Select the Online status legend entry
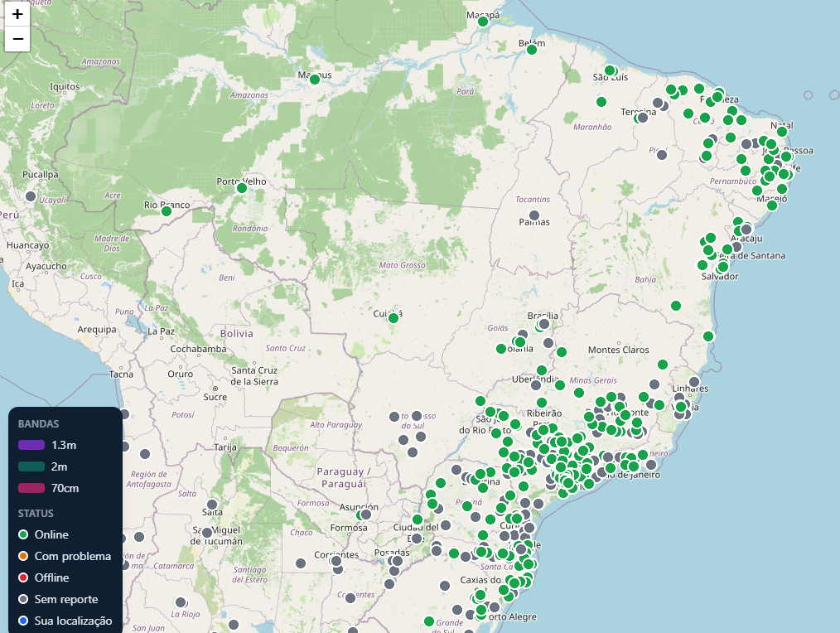 (x=43, y=534)
